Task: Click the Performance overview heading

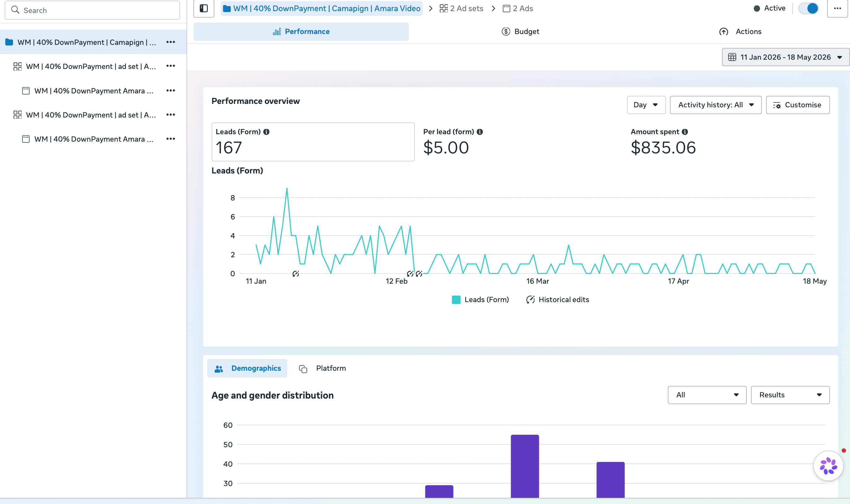Action: tap(255, 101)
